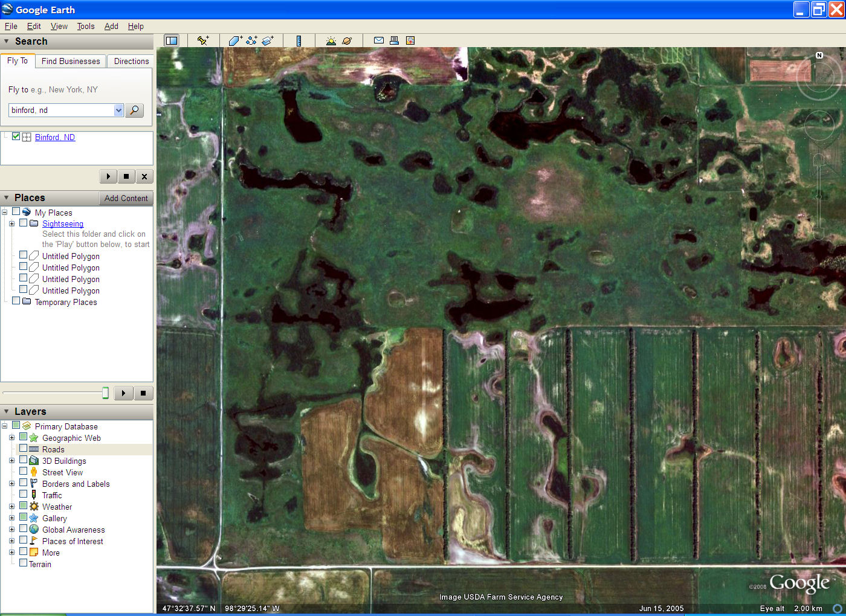The height and width of the screenshot is (616, 846).
Task: Switch to the Find Businesses tab
Action: pyautogui.click(x=71, y=61)
